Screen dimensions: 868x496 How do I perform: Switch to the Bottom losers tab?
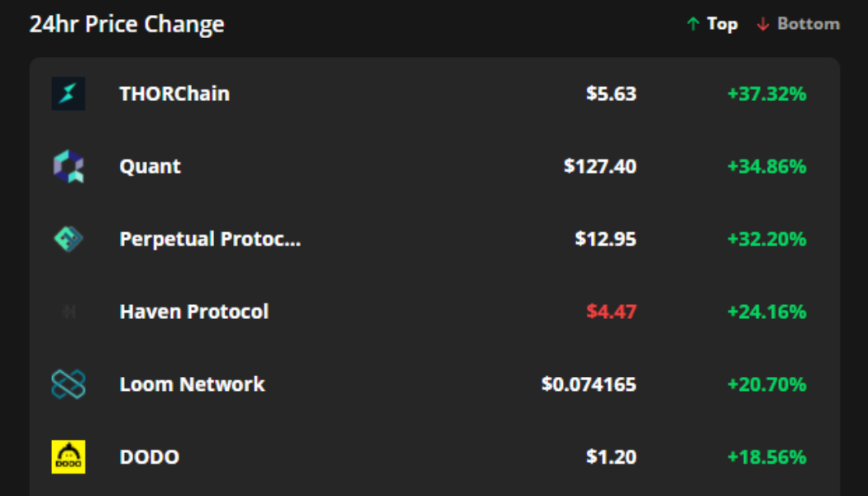[799, 24]
